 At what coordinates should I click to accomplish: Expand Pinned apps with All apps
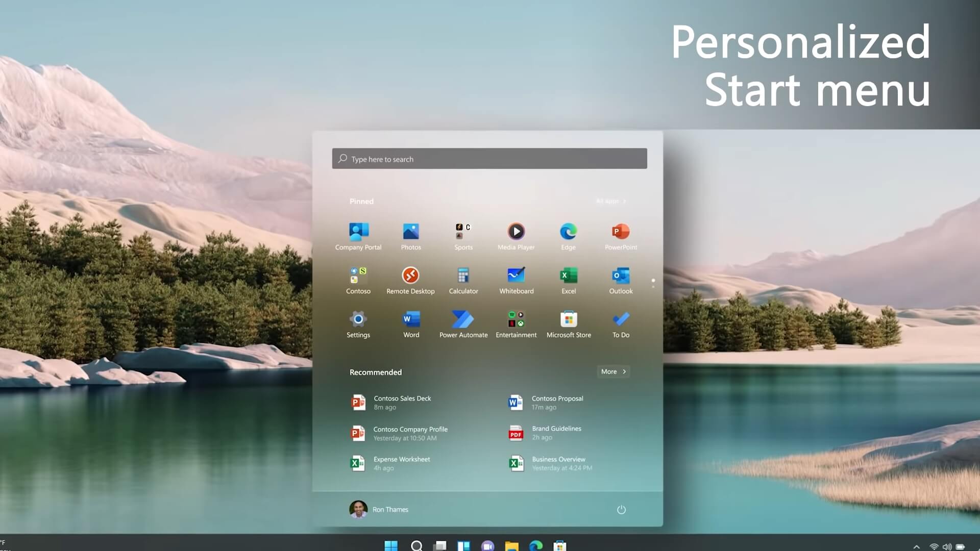610,201
